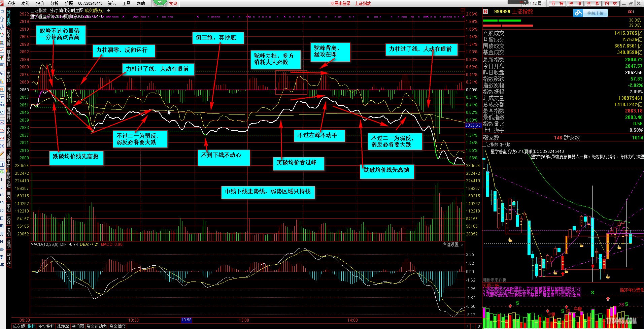This screenshot has width=644, height=329.
Task: Switch to the 指标 bottom tab
Action: (x=32, y=326)
